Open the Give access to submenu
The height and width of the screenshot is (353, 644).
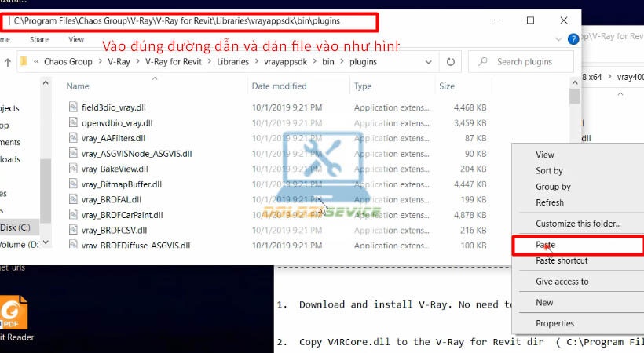pos(562,282)
